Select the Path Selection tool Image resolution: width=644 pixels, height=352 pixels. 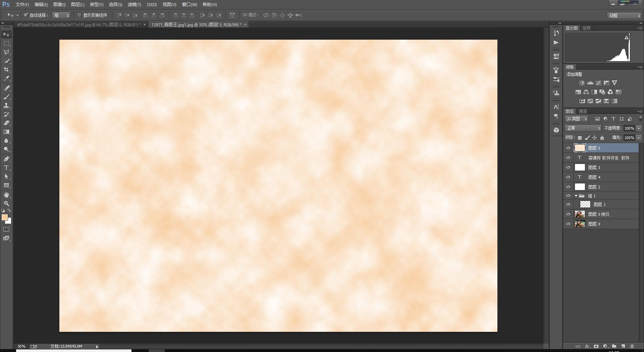6,176
